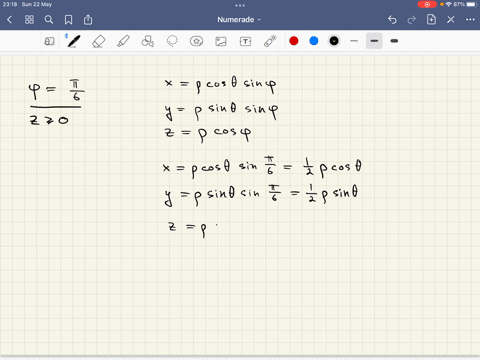
Task: Bookmark the current page
Action: [68, 20]
